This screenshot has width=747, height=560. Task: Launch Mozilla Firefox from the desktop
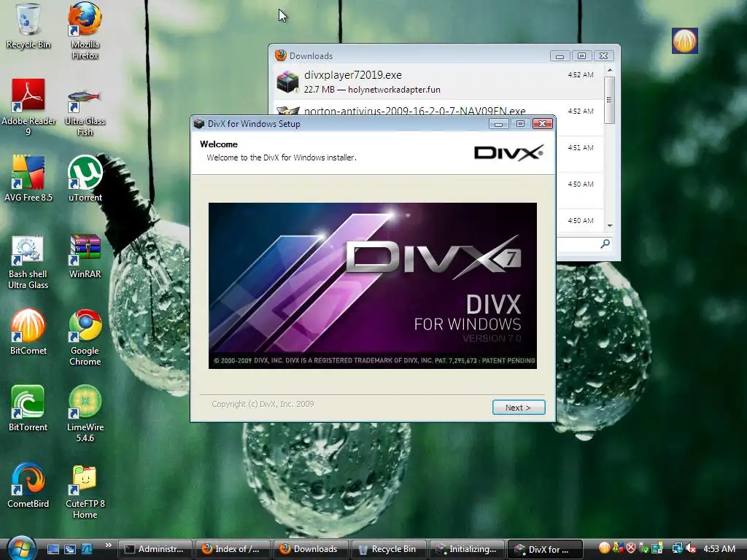(x=85, y=31)
